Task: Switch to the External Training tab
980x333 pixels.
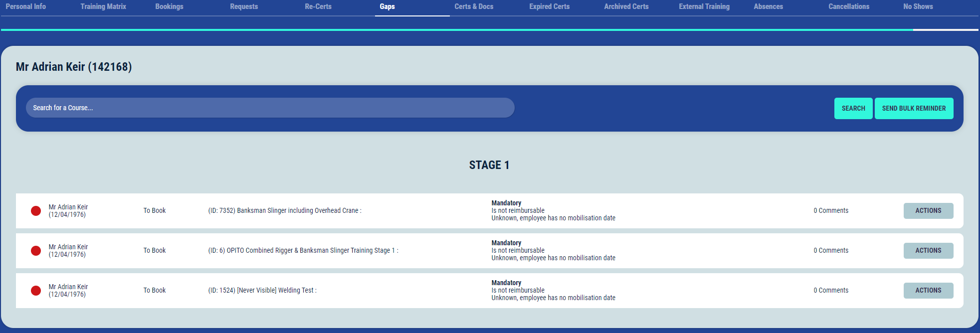Action: pos(704,6)
